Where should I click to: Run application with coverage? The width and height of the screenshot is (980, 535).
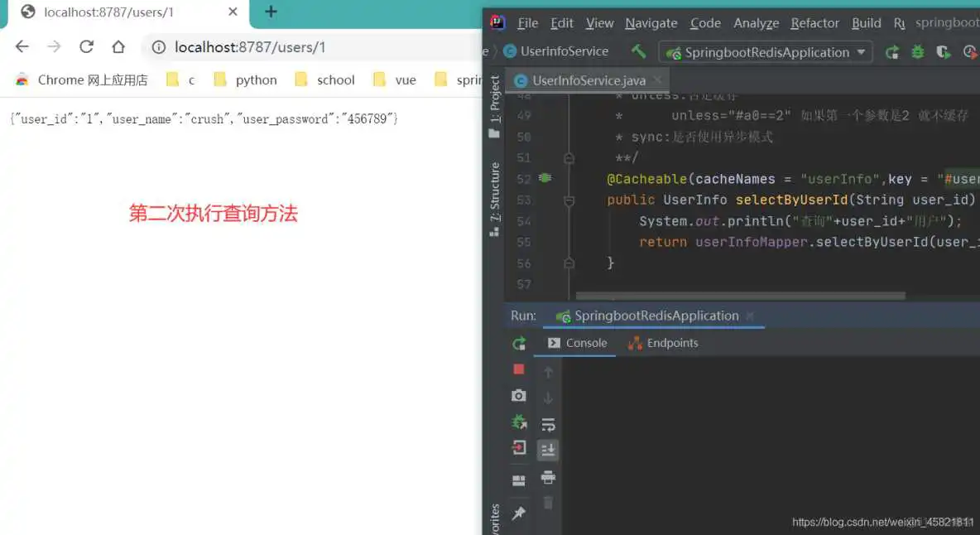(943, 51)
